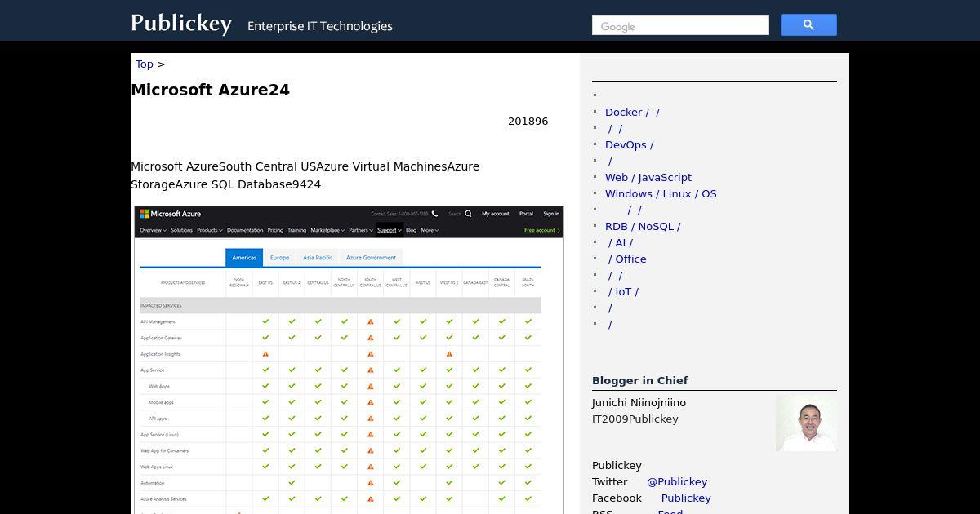Open the AI category link
The image size is (980, 514).
pos(621,242)
